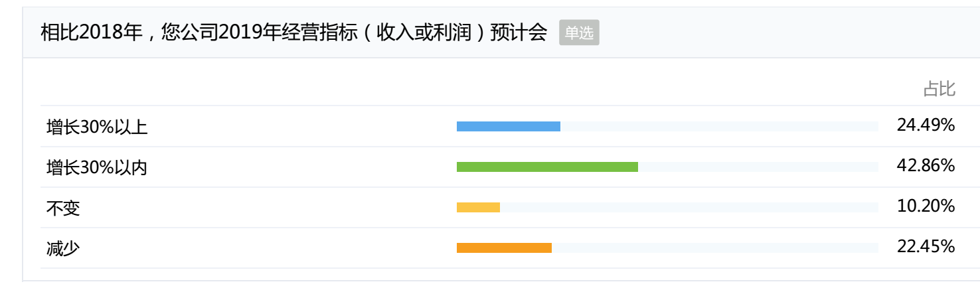Click the empty track of the 减少 bar
Screen dimensions: 980x294
[x=715, y=248]
